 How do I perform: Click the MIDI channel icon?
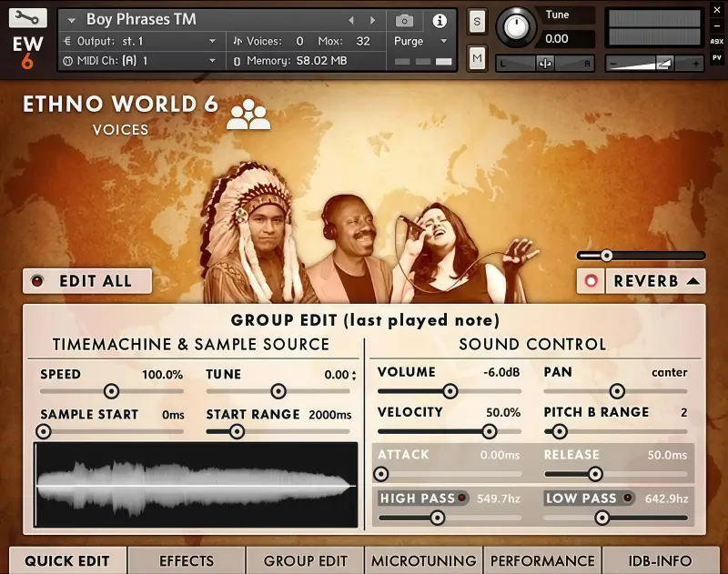[x=67, y=61]
